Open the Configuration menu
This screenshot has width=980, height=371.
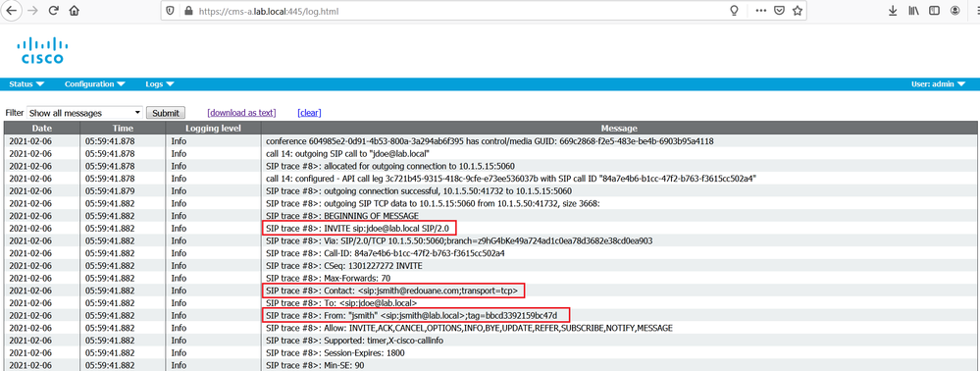pos(95,83)
